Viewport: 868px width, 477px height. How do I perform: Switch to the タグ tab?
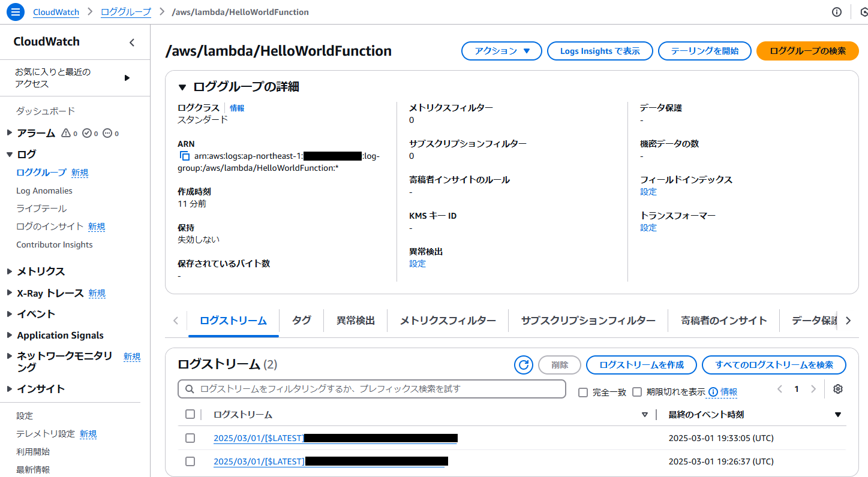[x=302, y=321]
